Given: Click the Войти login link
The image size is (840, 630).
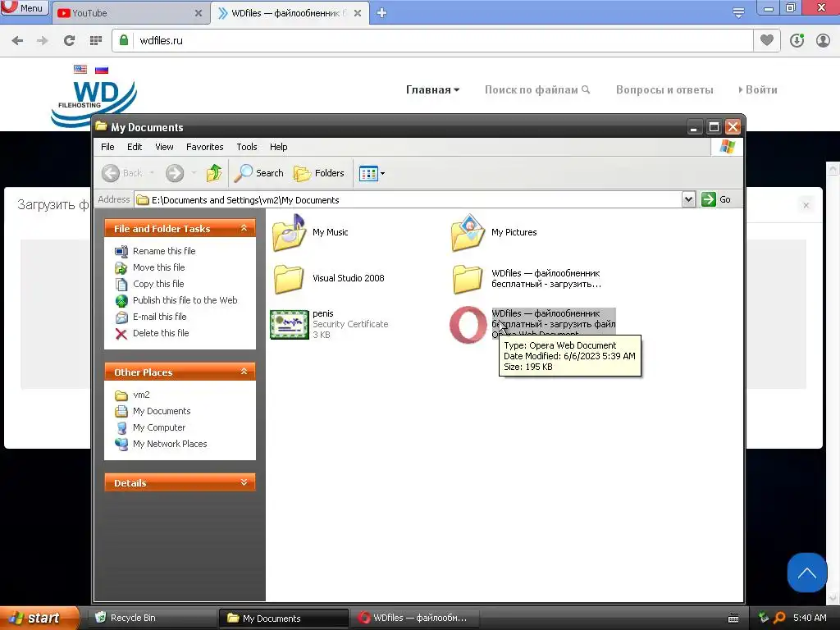Looking at the screenshot, I should pos(758,90).
